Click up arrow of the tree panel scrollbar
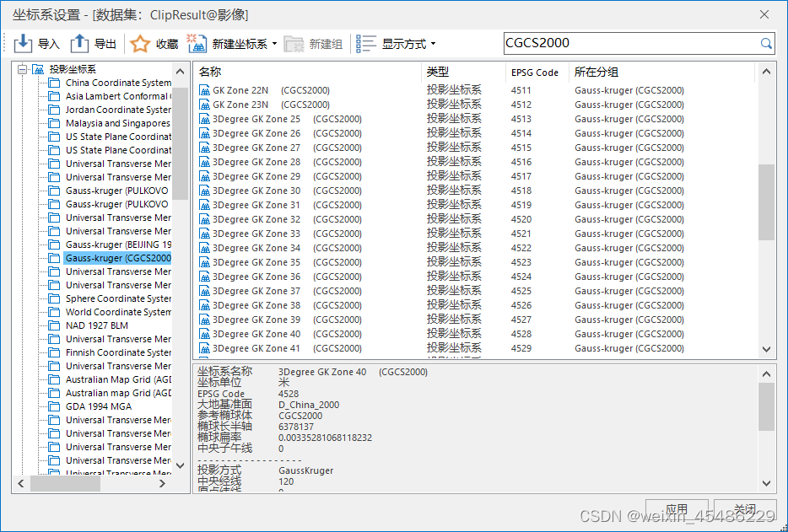Image resolution: width=788 pixels, height=532 pixels. click(x=181, y=70)
